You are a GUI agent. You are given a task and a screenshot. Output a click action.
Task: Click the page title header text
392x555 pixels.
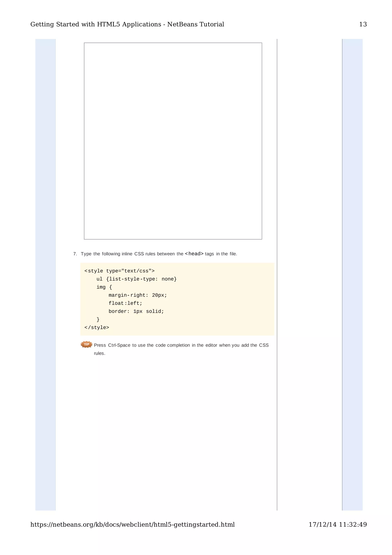pyautogui.click(x=127, y=24)
